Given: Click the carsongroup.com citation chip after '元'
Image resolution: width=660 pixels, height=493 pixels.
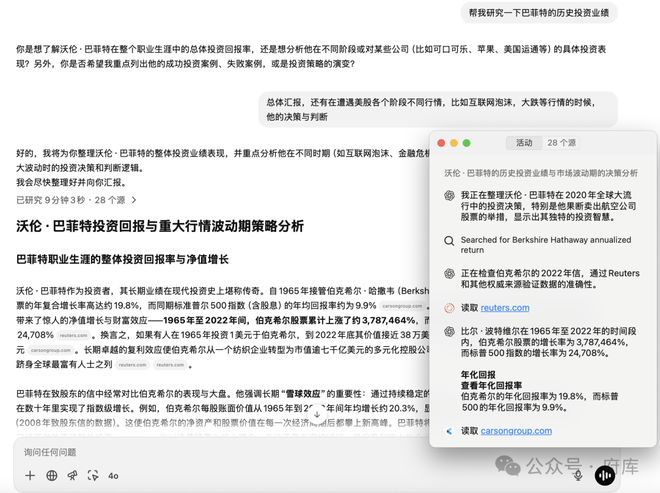Looking at the screenshot, I should 51,350.
